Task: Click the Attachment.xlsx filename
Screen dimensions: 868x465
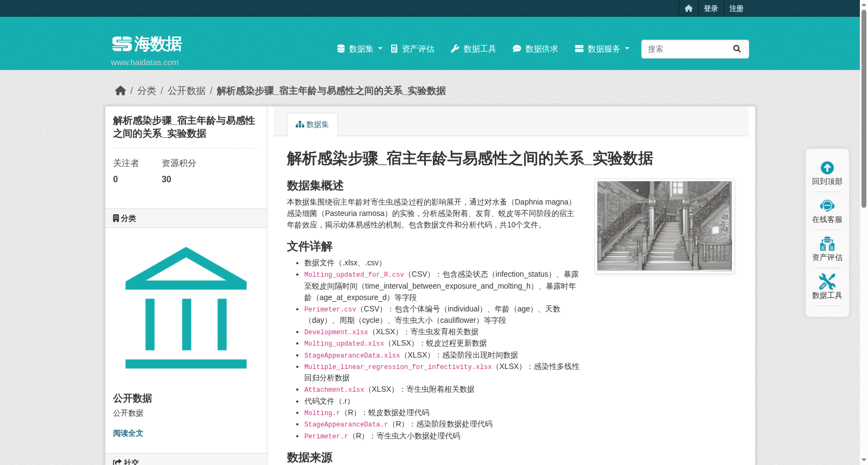Action: point(334,390)
